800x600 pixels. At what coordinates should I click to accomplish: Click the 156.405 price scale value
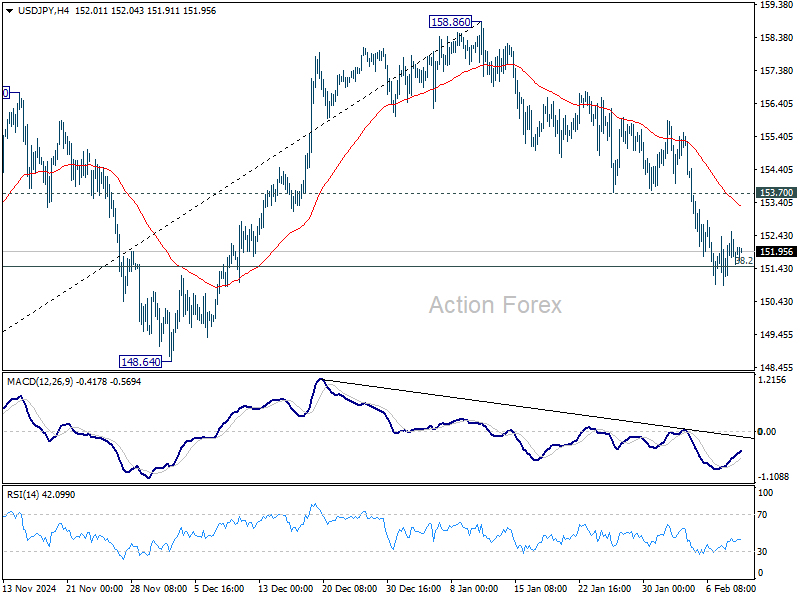tap(777, 104)
